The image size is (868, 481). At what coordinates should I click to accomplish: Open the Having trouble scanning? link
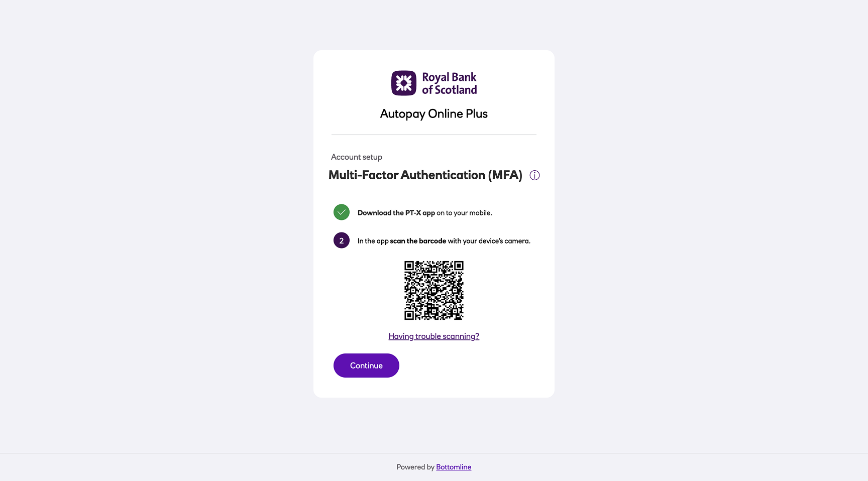434,336
